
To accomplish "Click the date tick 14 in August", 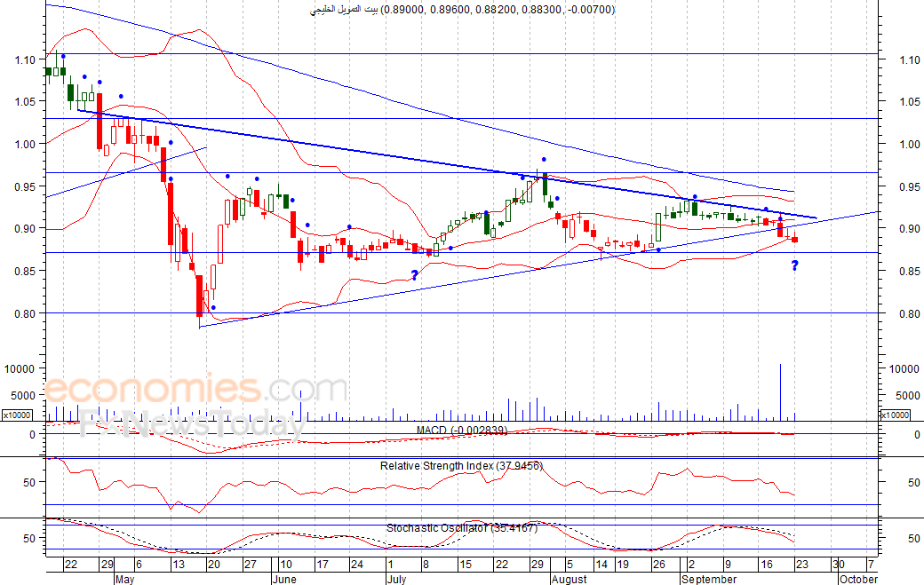I will pyautogui.click(x=601, y=565).
